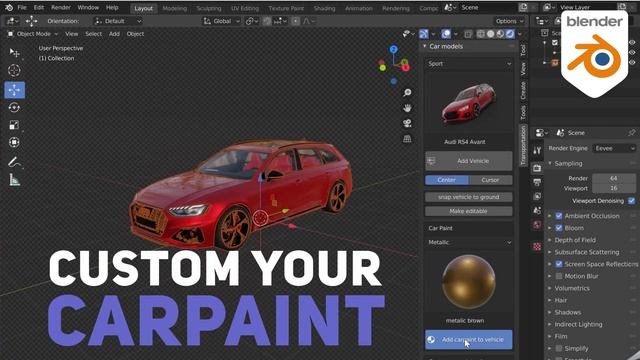Select the Annotate pencil tool
This screenshot has height=360, width=640.
coord(14,162)
